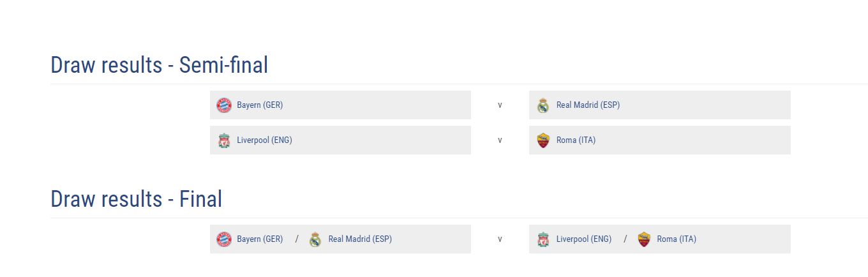Click the Real Madrid crest in the Semi-final draw

[x=543, y=105]
